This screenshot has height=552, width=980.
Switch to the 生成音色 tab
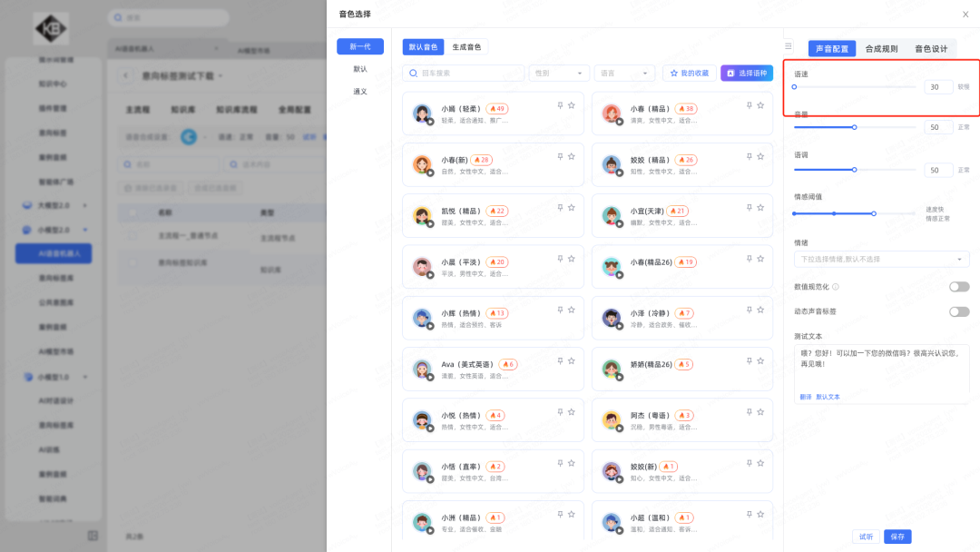pyautogui.click(x=466, y=46)
